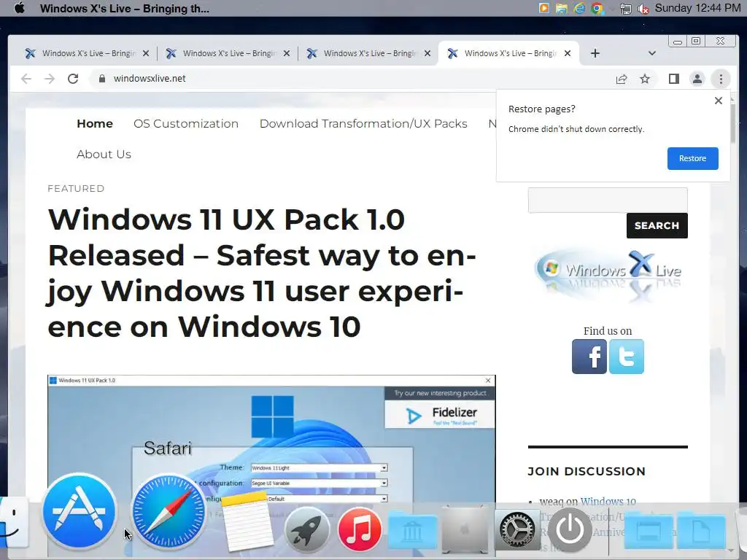Go back to the previous page
Screen dimensions: 747x560
(x=26, y=79)
